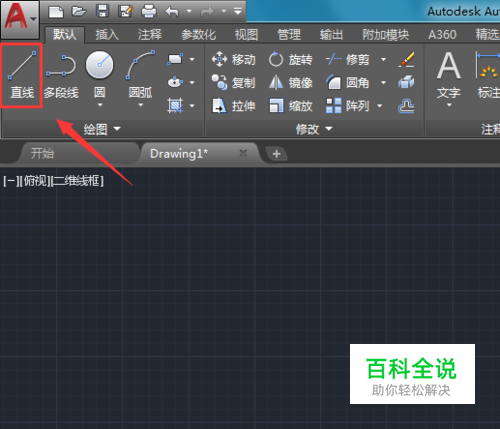
Task: Create a new drawing file icon
Action: point(56,12)
